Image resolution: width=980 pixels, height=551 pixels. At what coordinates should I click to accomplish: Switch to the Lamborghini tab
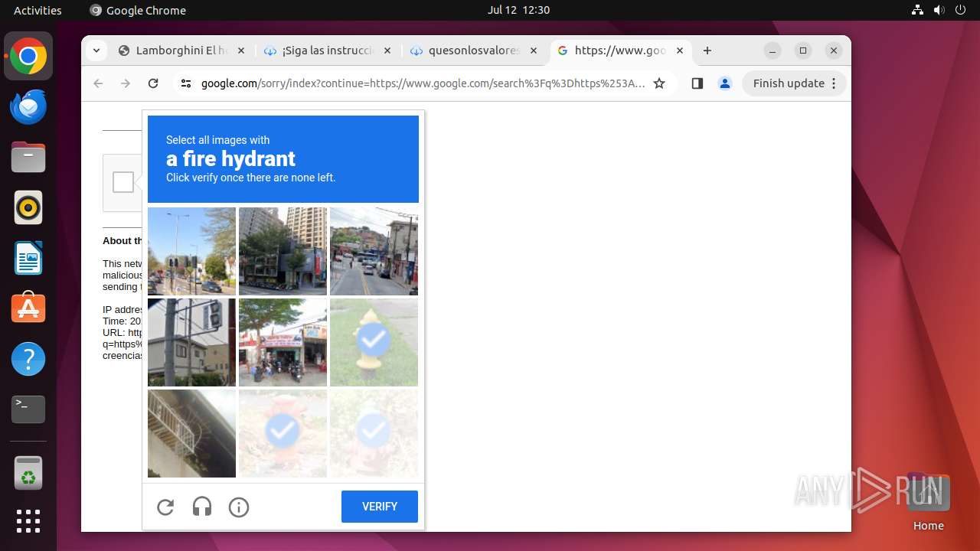[x=181, y=51]
